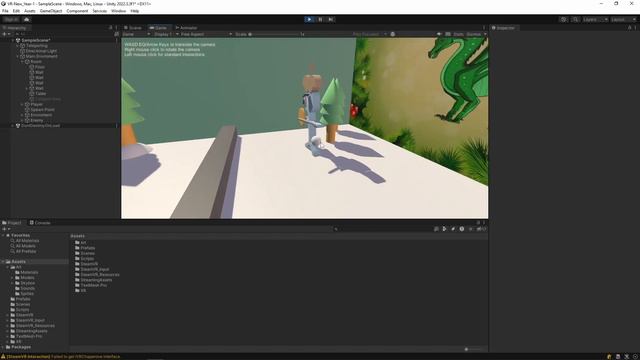This screenshot has width=640, height=360.
Task: Open the Display 1 dropdown
Action: [166, 34]
